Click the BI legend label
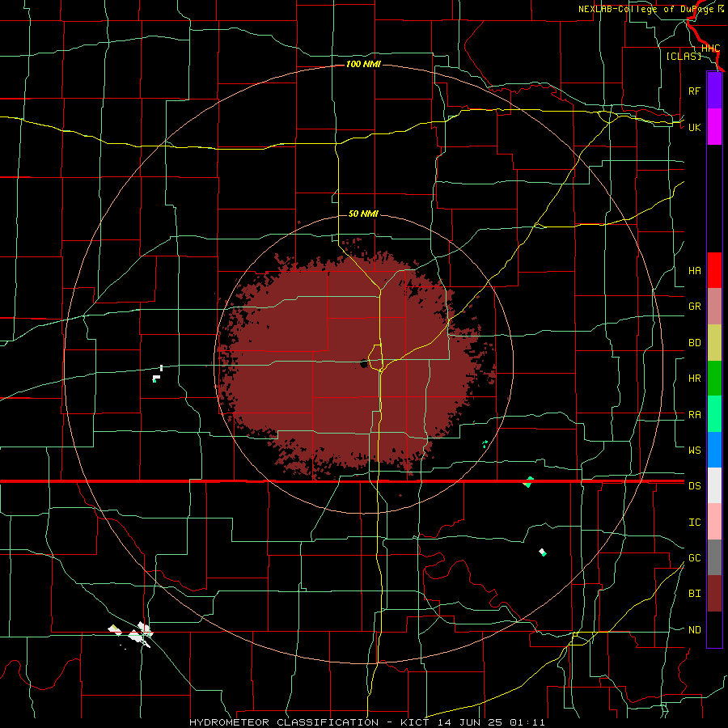 pos(694,594)
